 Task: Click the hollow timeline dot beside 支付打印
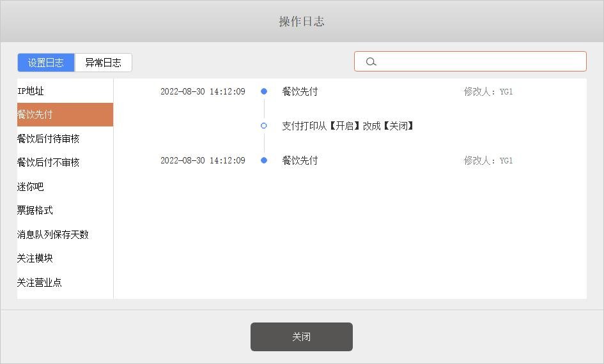pos(264,126)
